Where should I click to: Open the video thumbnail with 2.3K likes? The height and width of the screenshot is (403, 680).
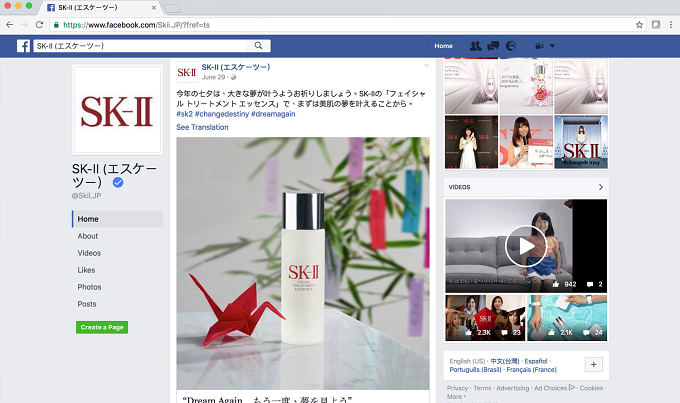click(x=485, y=318)
